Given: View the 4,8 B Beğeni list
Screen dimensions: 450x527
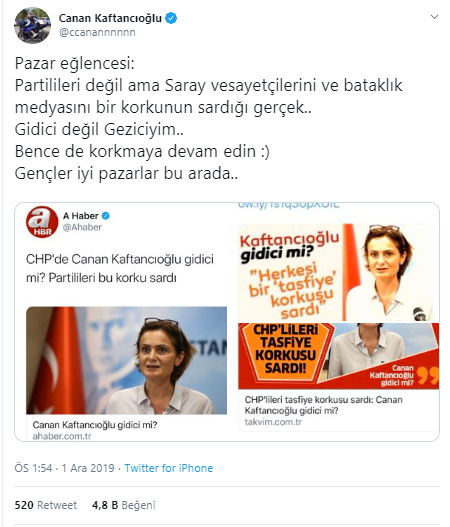Looking at the screenshot, I should click(x=124, y=505).
